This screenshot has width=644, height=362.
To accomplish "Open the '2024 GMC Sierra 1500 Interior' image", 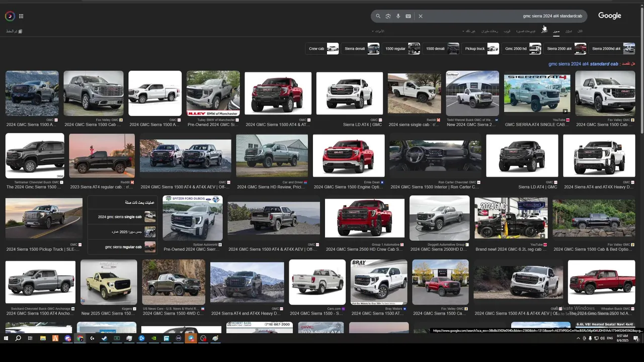I will 435,156.
